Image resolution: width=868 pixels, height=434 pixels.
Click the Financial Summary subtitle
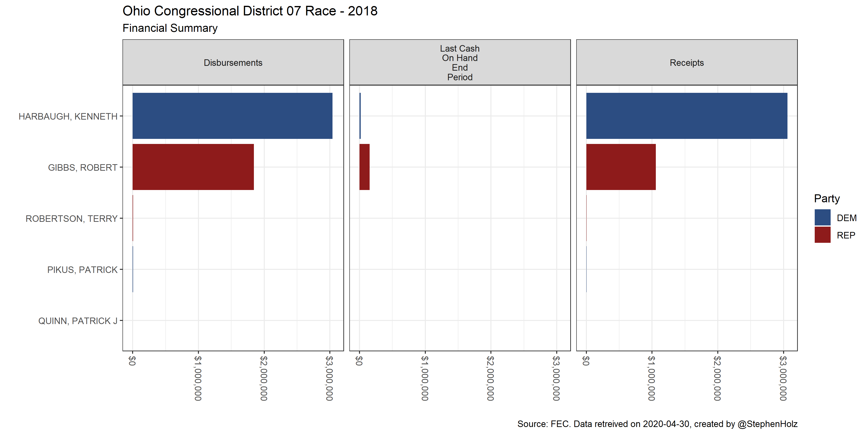170,28
